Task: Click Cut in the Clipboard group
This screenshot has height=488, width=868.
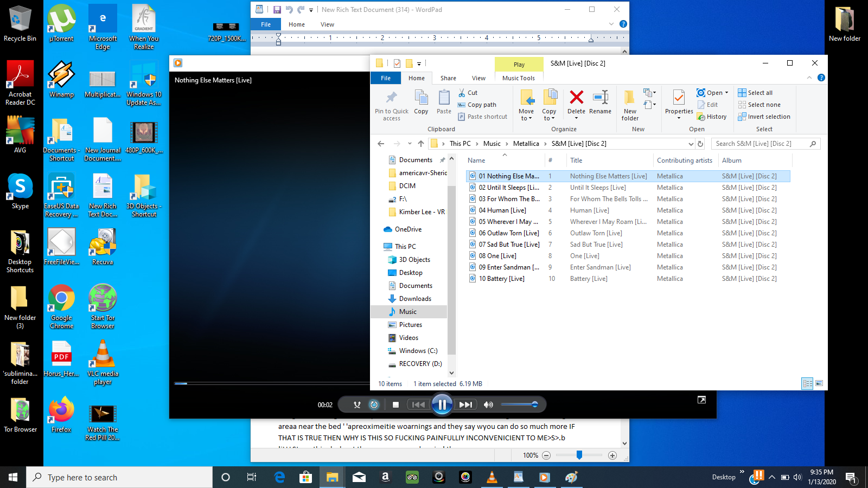Action: (468, 93)
